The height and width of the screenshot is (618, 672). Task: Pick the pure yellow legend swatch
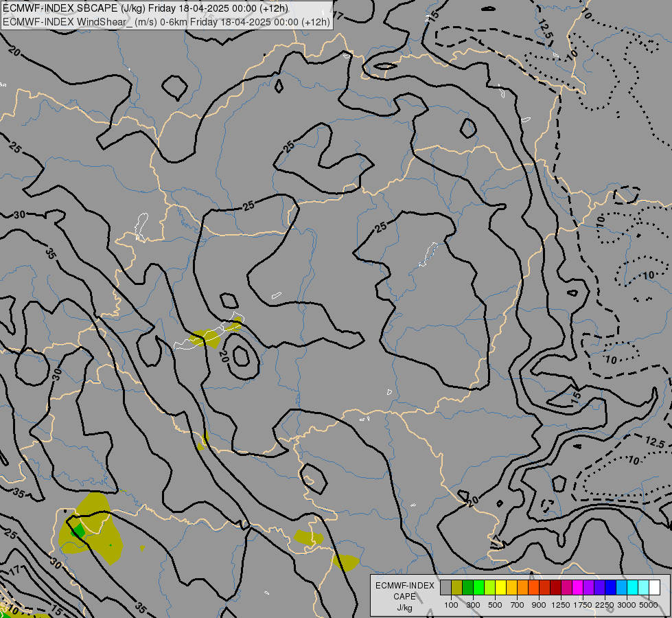pos(500,588)
